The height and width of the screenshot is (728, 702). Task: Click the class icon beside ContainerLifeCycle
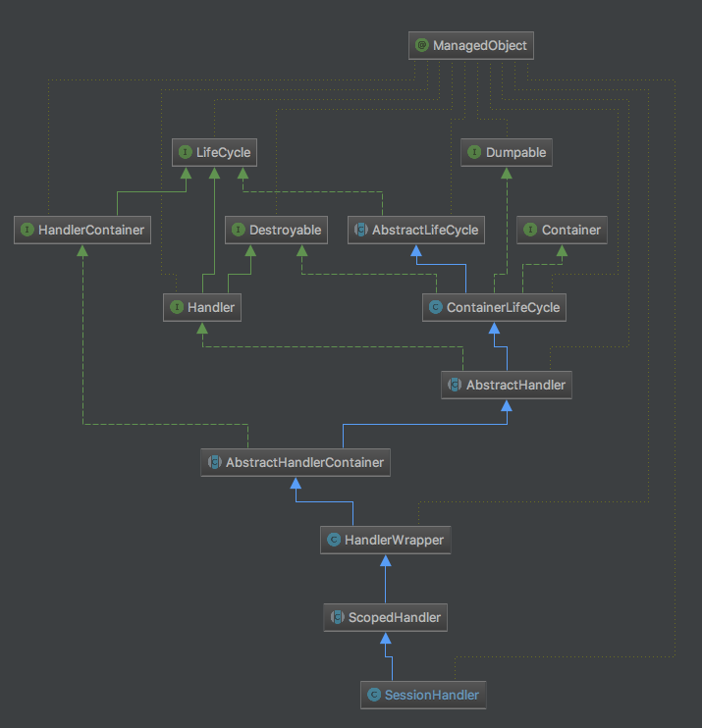pyautogui.click(x=436, y=307)
